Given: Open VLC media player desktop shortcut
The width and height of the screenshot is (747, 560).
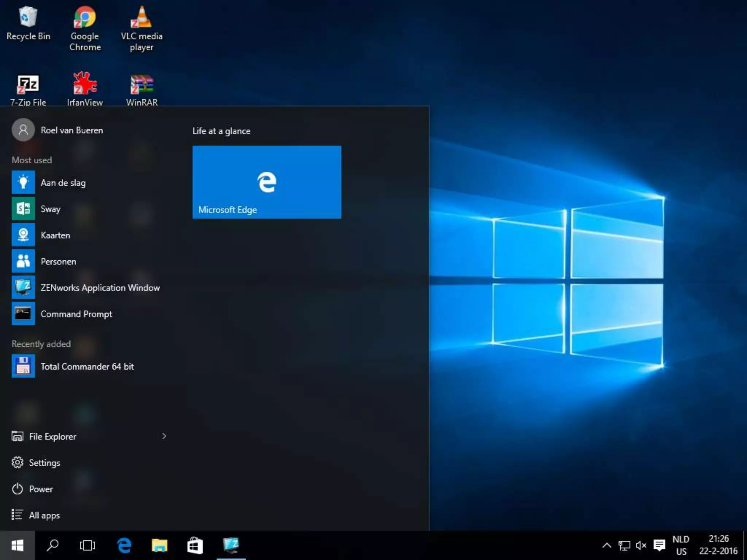Looking at the screenshot, I should click(x=142, y=28).
